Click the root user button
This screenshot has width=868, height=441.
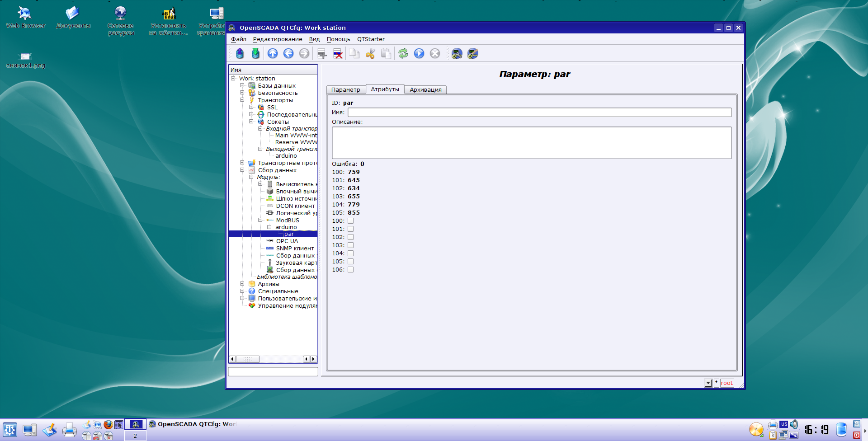point(726,383)
